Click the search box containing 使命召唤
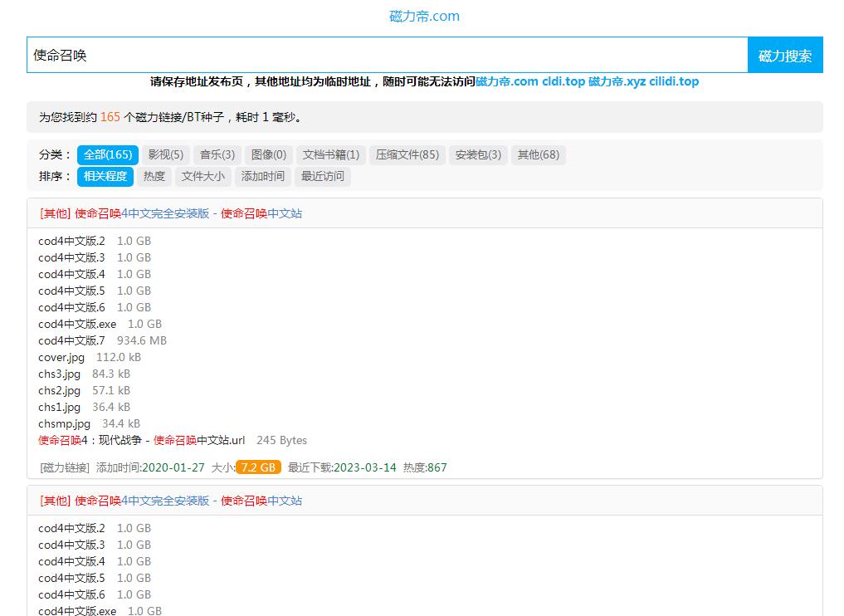This screenshot has width=844, height=616. tap(387, 55)
